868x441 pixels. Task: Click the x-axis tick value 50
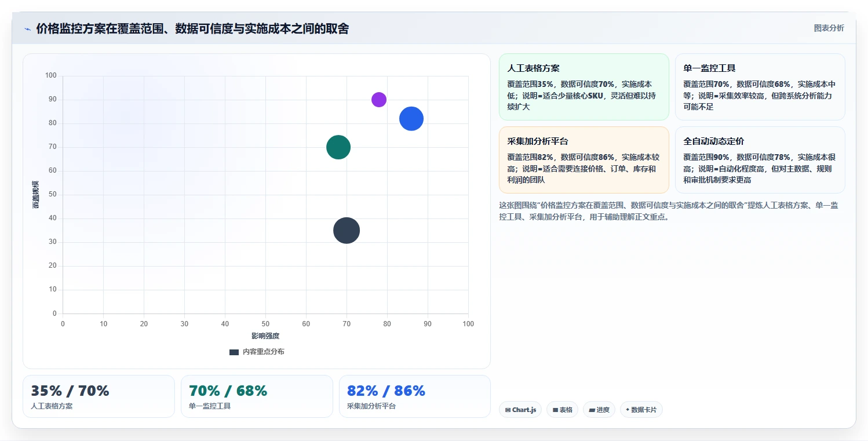265,324
